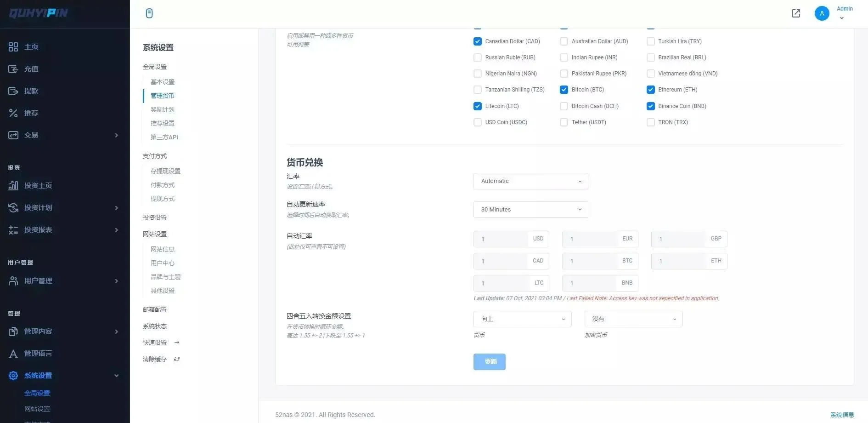Open external site via top-right link icon

(796, 13)
